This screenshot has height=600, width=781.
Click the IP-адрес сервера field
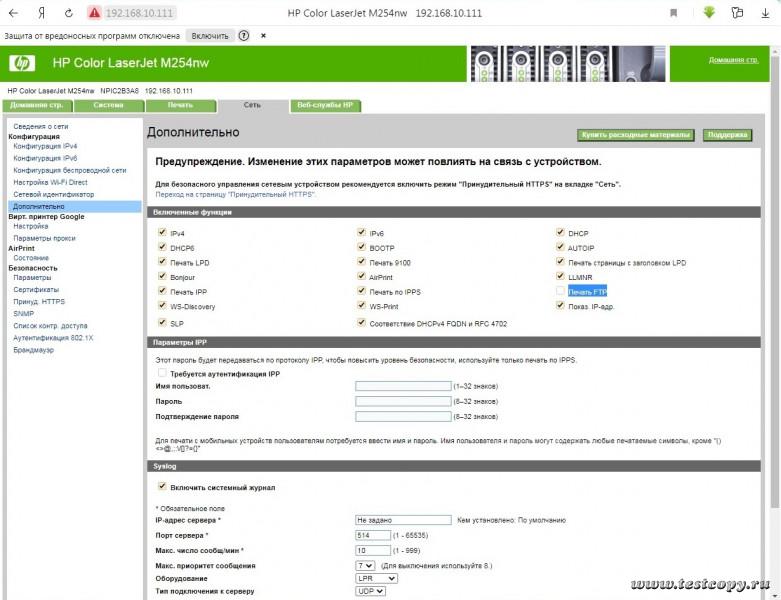(403, 520)
